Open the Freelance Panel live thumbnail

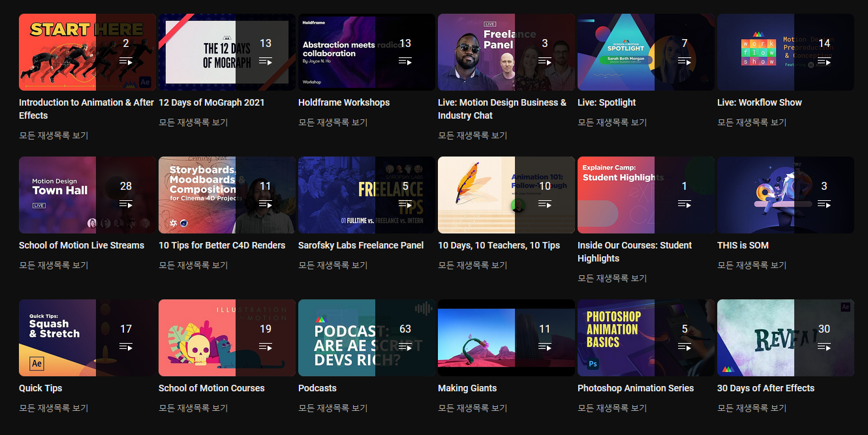[x=506, y=52]
